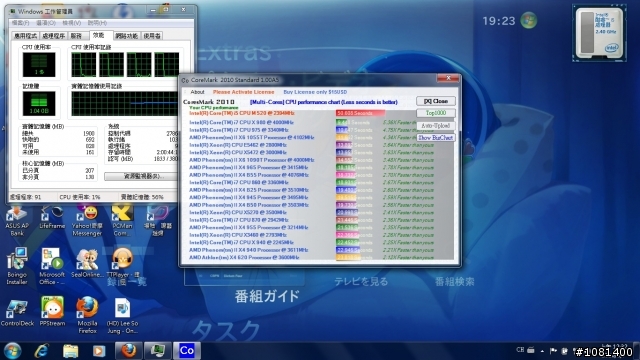Select the ControlDeck desktop shortcut

click(x=17, y=313)
